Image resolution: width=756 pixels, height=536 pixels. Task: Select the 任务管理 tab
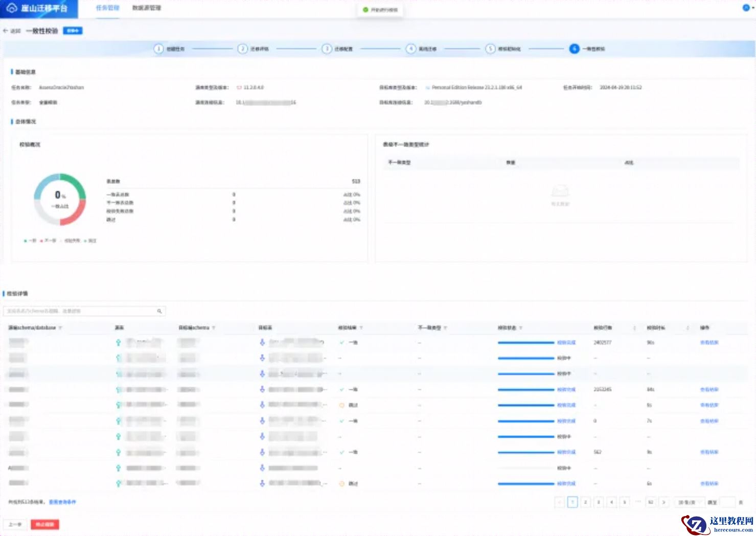pos(107,8)
